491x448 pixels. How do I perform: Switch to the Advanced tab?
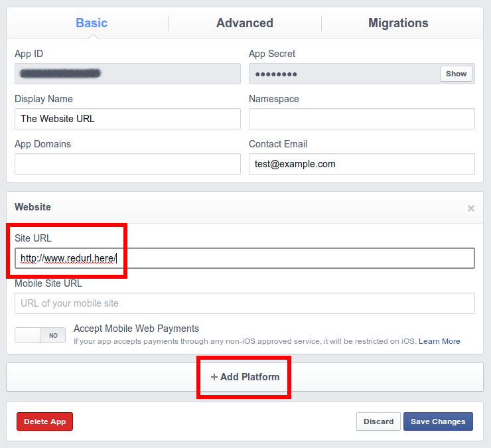coord(244,23)
